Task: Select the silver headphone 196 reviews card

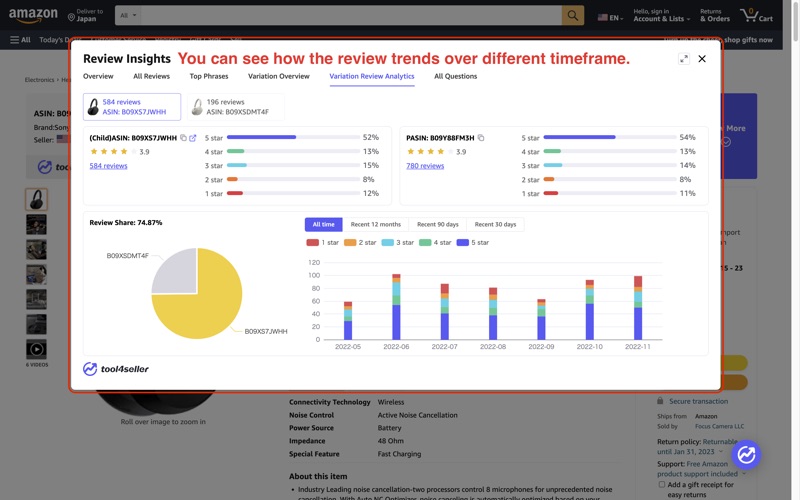Action: (236, 107)
